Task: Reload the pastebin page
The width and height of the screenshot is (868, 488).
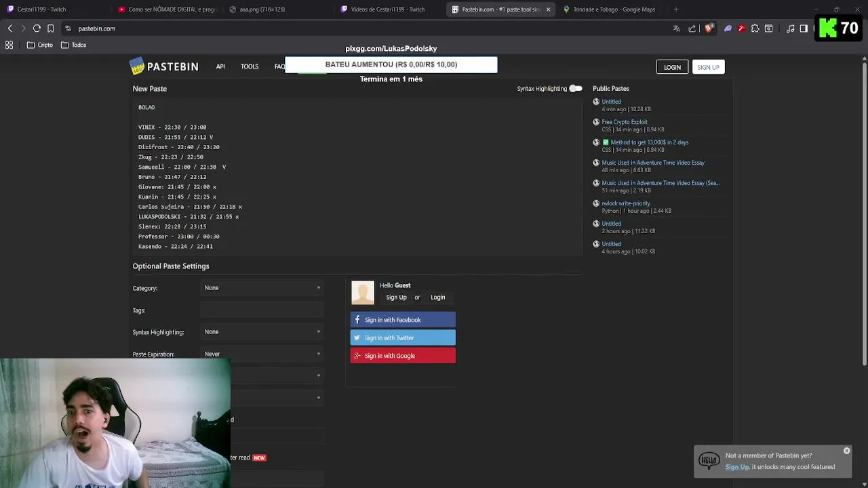Action: 37,28
